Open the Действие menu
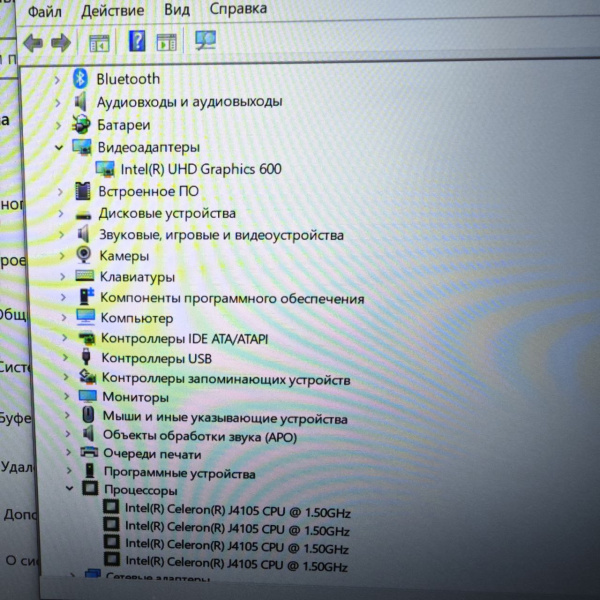Image resolution: width=600 pixels, height=600 pixels. 112,10
